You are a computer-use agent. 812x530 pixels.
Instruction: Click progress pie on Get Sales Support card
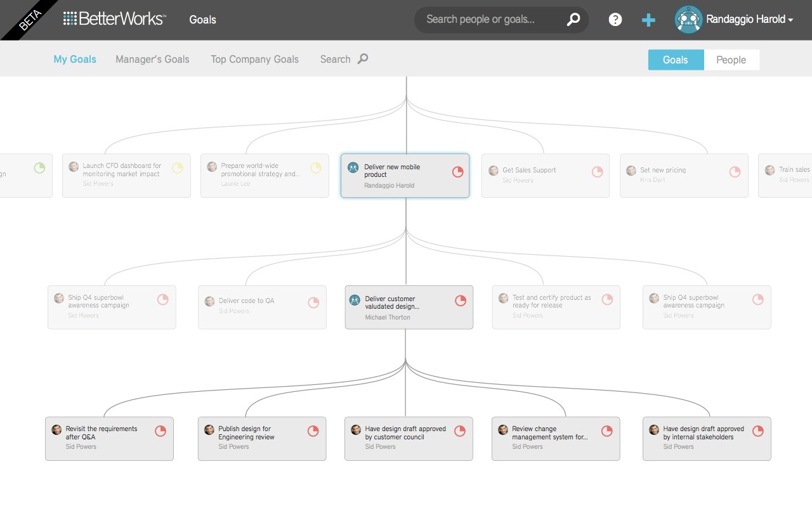pos(598,172)
